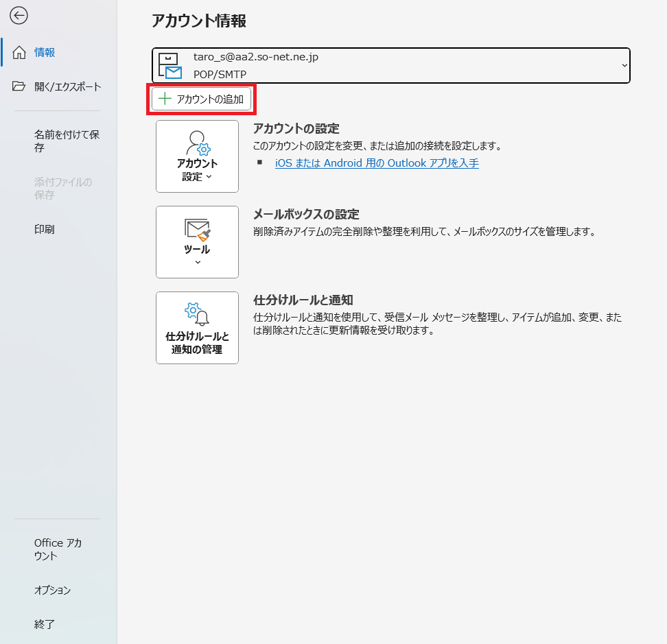The height and width of the screenshot is (644, 667).
Task: Expand the account selector dropdown chevron
Action: [x=624, y=65]
